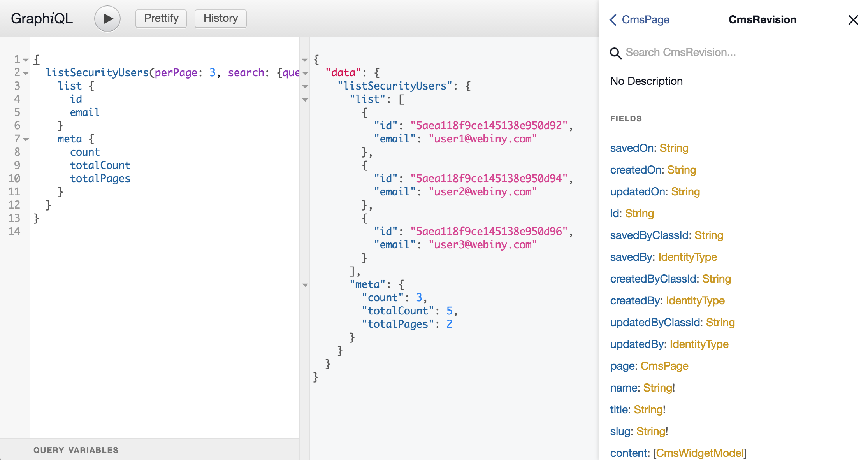Collapse listSecurityUsers fold arrow at line 2

coord(26,73)
